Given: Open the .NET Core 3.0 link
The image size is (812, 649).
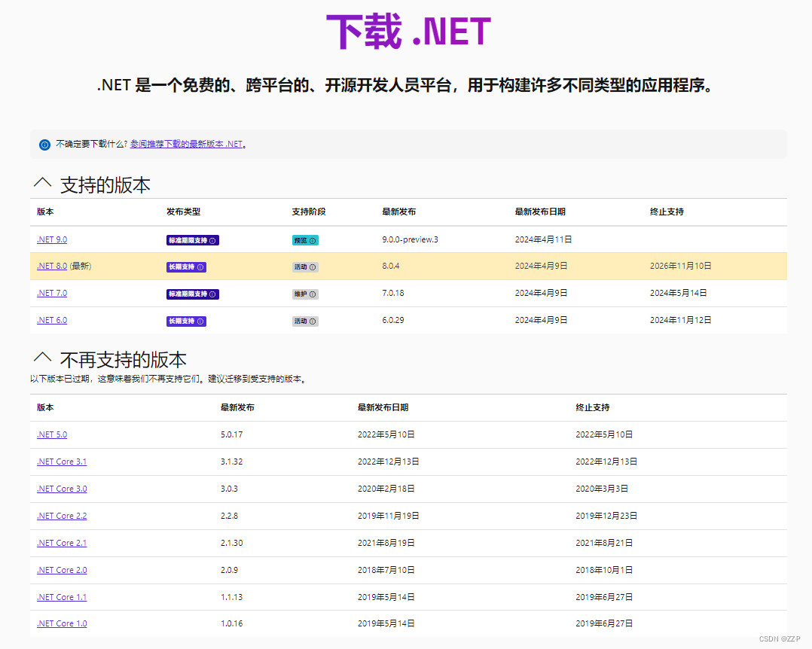Looking at the screenshot, I should coord(62,489).
